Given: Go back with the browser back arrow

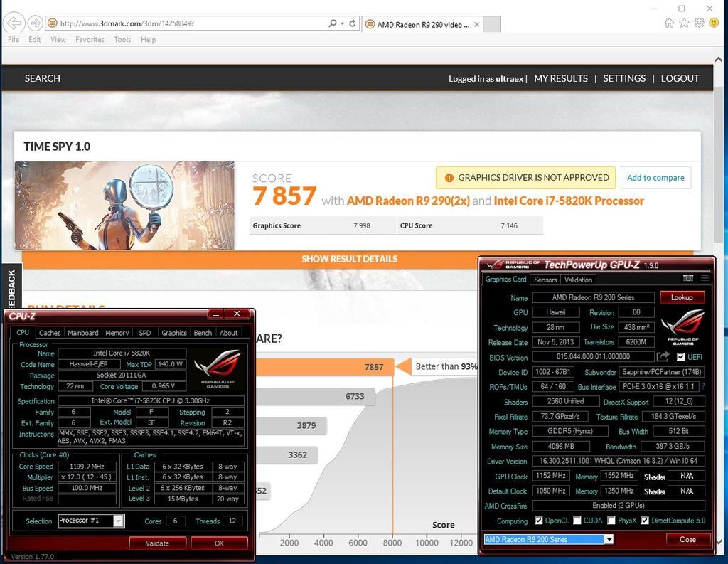Looking at the screenshot, I should 13,23.
